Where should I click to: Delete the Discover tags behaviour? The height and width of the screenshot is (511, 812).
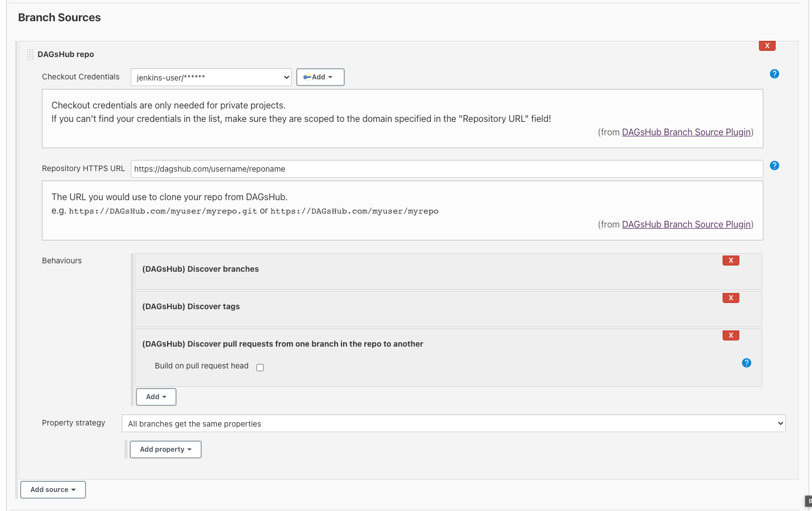730,297
